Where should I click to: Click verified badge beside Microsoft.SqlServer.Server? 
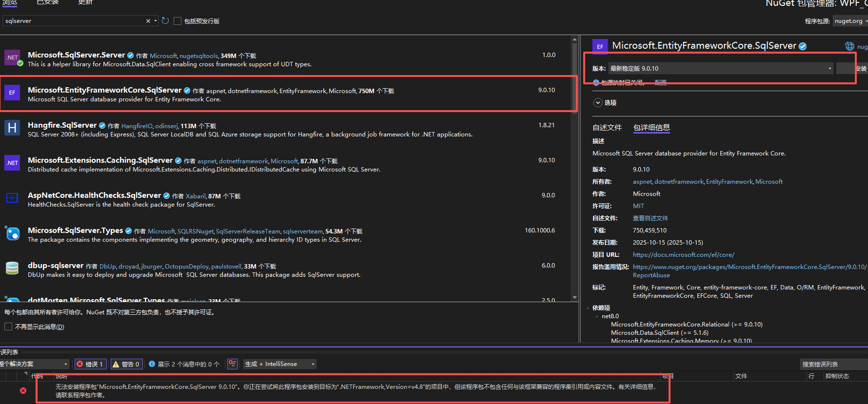[130, 56]
